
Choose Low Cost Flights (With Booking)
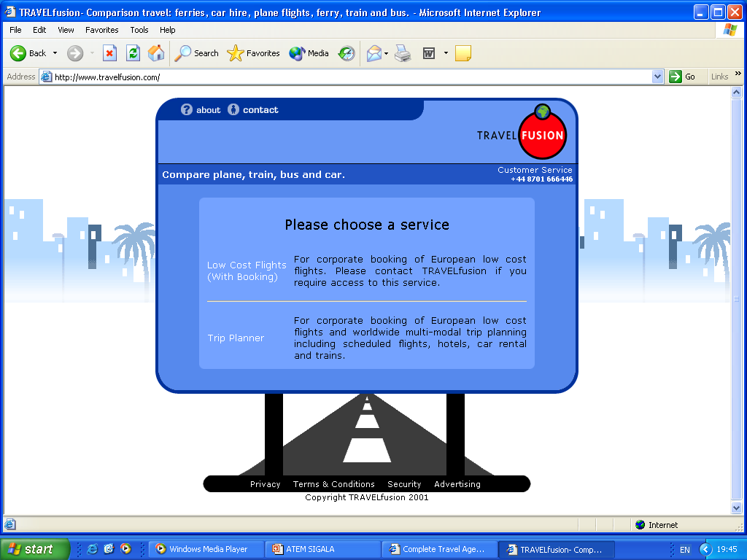click(x=247, y=271)
